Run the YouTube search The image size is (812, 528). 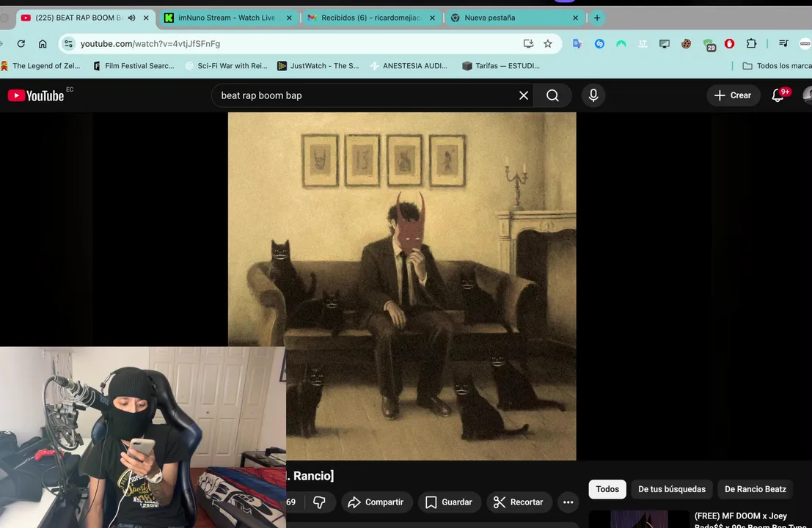click(x=552, y=95)
